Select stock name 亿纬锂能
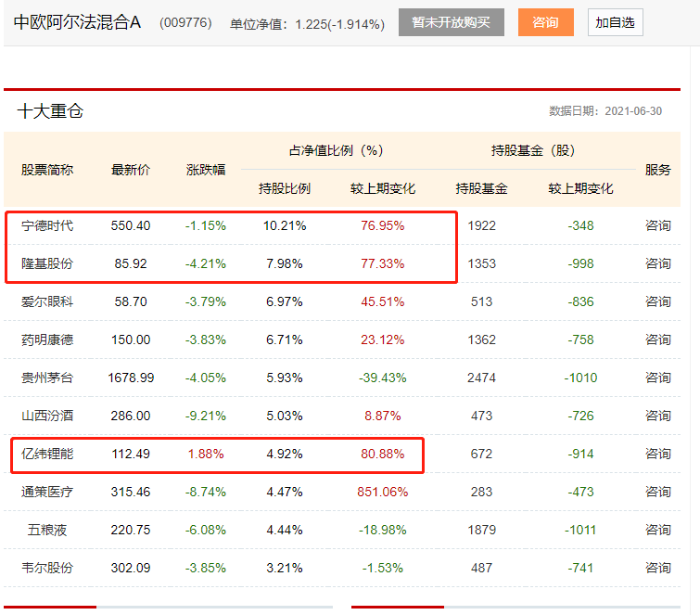700x615 pixels. tap(47, 454)
